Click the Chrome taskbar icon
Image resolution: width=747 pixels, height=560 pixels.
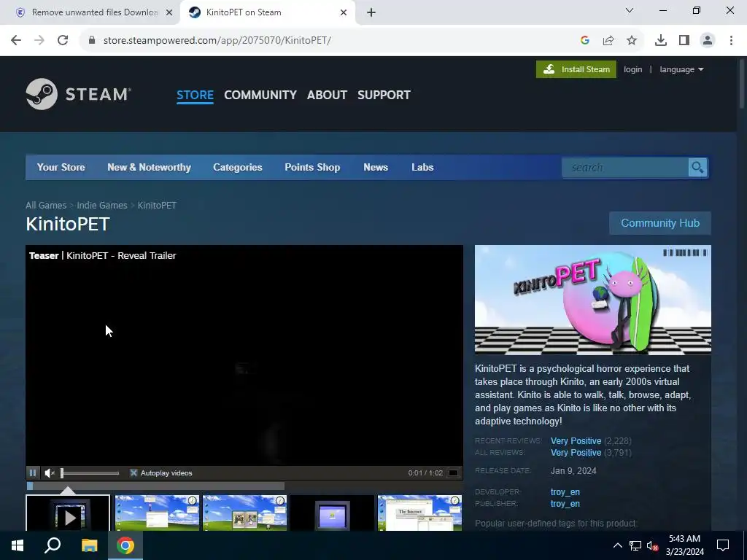[125, 545]
